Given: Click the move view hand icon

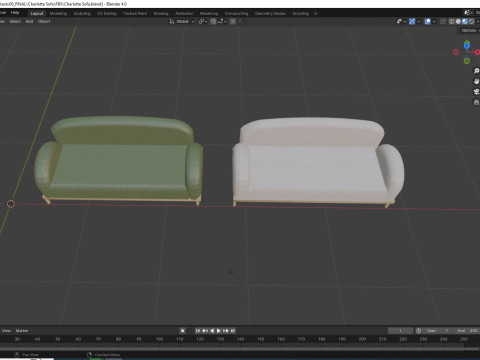Looking at the screenshot, I should (476, 81).
